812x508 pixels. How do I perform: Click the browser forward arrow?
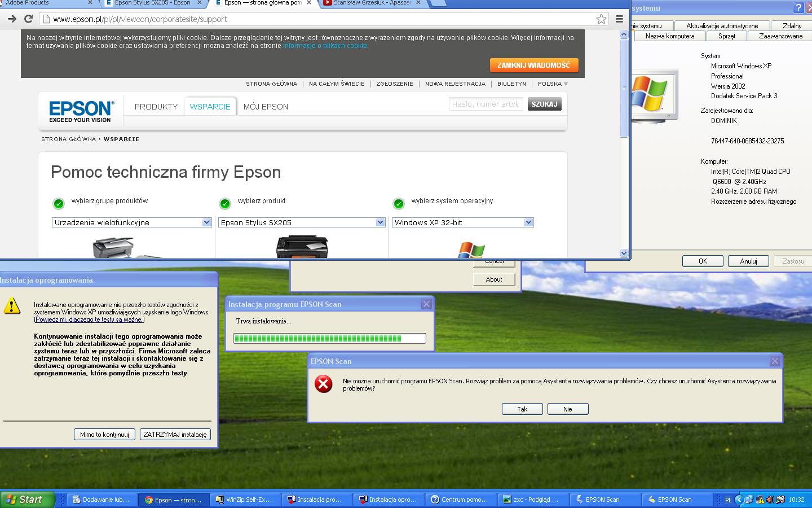[12, 19]
